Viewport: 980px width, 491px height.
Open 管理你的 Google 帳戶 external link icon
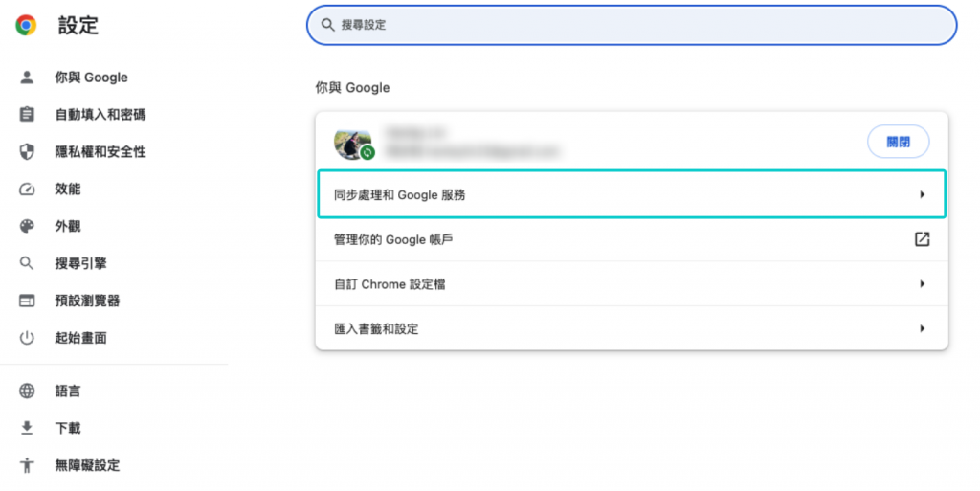922,239
